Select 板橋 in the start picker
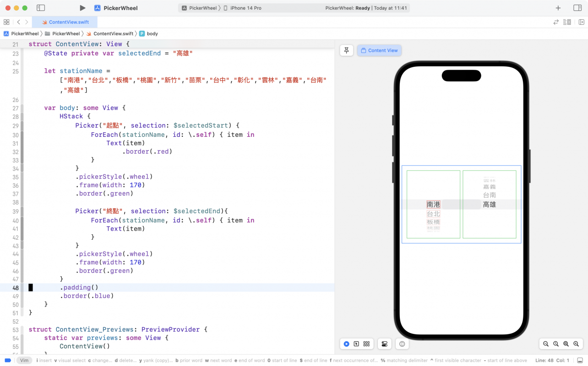Image resolution: width=588 pixels, height=366 pixels. pos(433,222)
